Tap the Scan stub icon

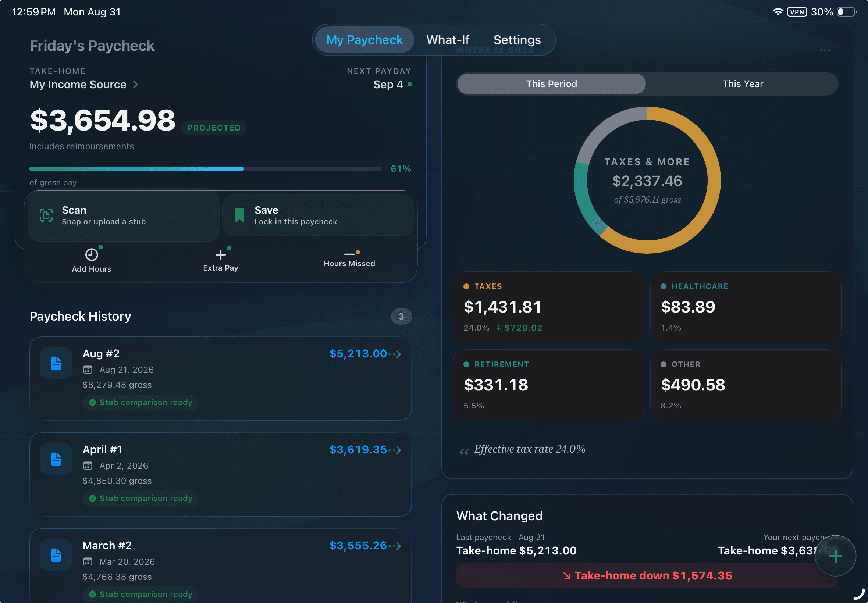(x=46, y=215)
